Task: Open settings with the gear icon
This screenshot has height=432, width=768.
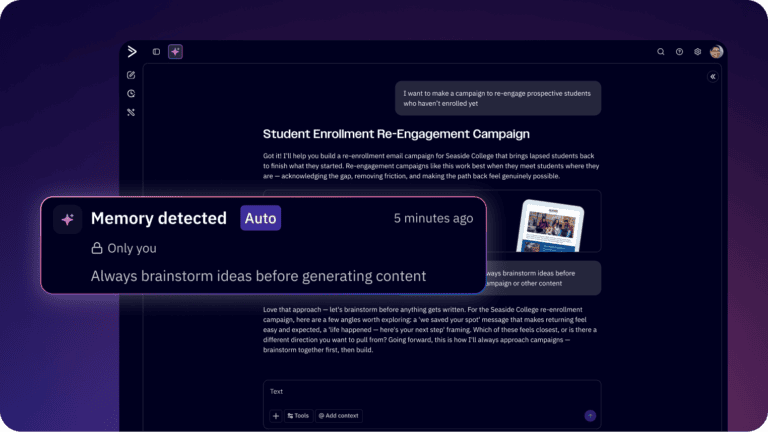Action: 697,51
